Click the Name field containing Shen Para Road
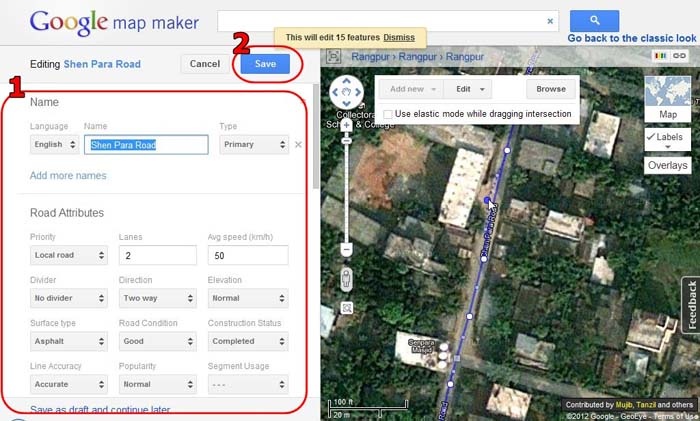700x421 pixels. 146,145
